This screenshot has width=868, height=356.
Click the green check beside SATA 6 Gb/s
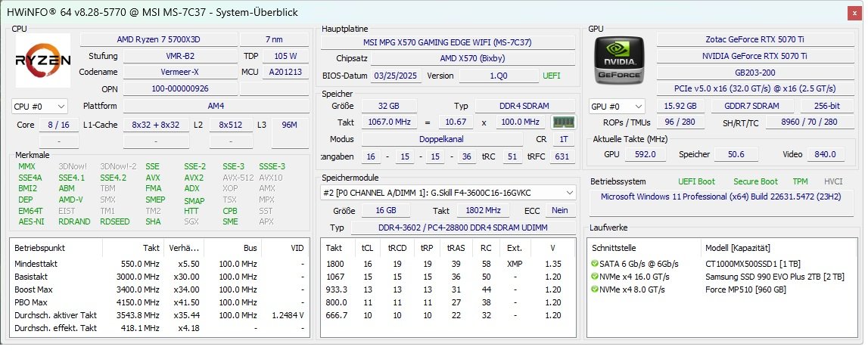[x=595, y=264]
